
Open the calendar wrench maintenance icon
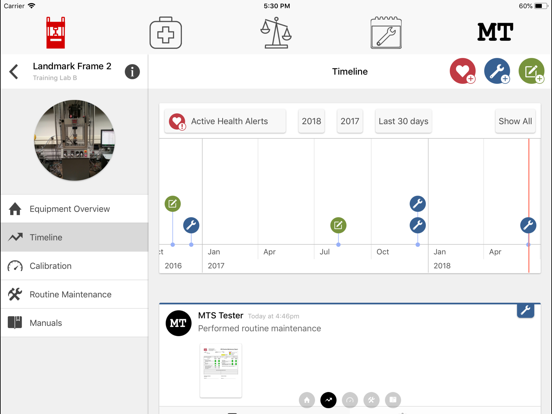coord(386,33)
